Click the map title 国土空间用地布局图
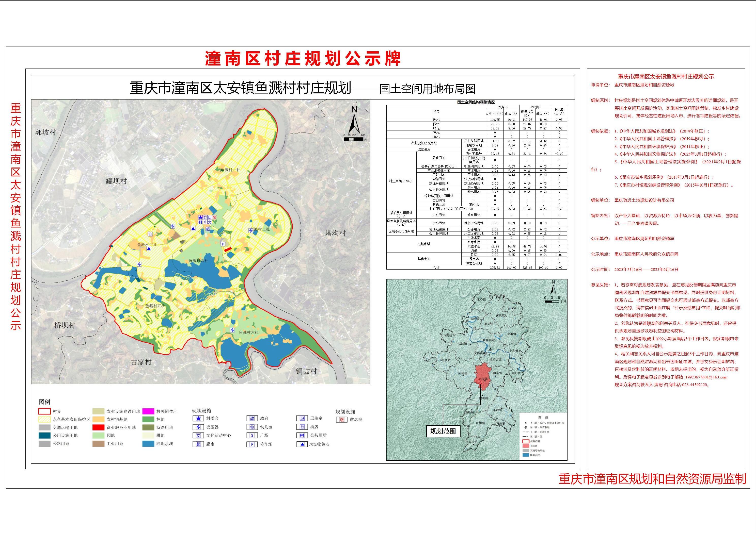 coord(428,89)
